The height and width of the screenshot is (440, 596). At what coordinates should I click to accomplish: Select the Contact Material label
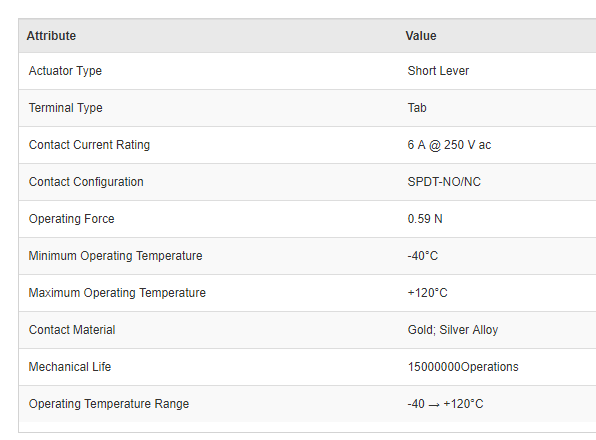coord(72,330)
